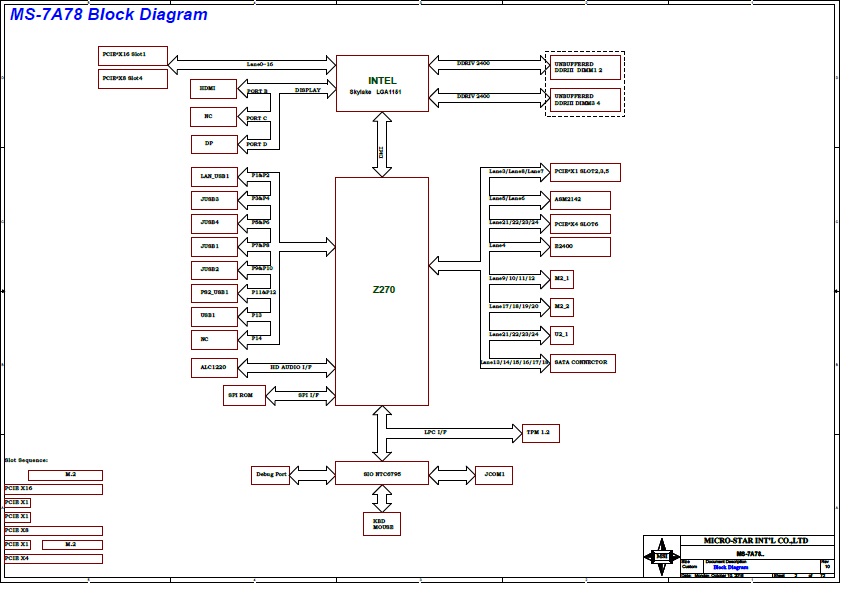Select the 'PCIE*X4 SLOT6' block

pyautogui.click(x=580, y=224)
